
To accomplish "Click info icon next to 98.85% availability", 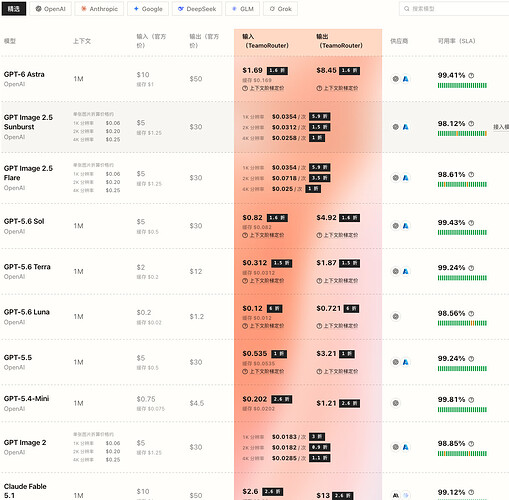I will (471, 444).
